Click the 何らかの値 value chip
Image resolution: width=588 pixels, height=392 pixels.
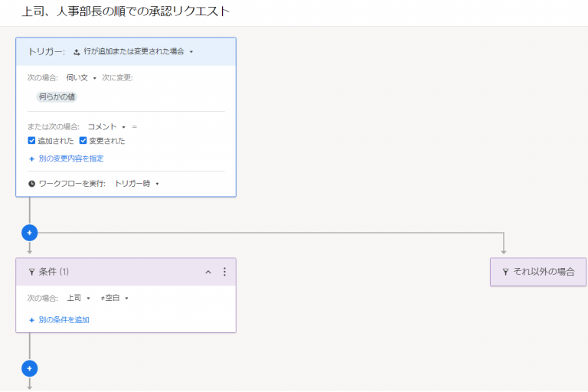[57, 97]
